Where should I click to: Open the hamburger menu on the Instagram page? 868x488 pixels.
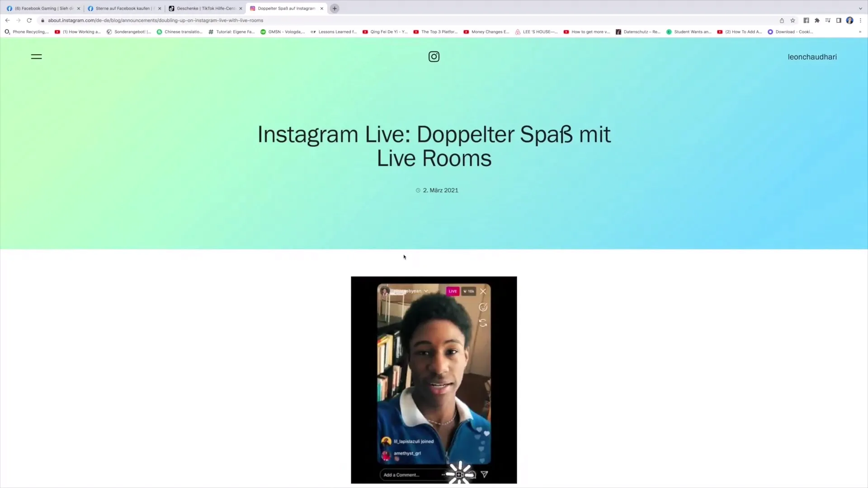coord(36,57)
